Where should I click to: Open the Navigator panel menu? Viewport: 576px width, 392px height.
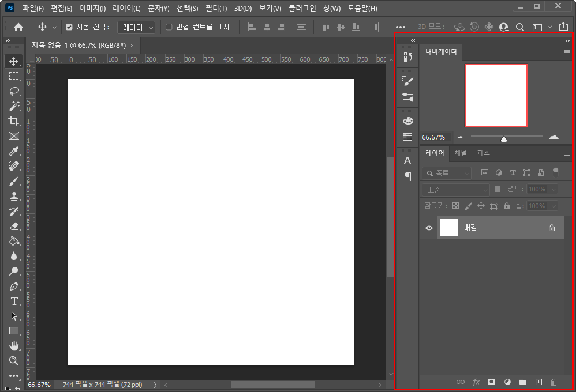tap(567, 52)
